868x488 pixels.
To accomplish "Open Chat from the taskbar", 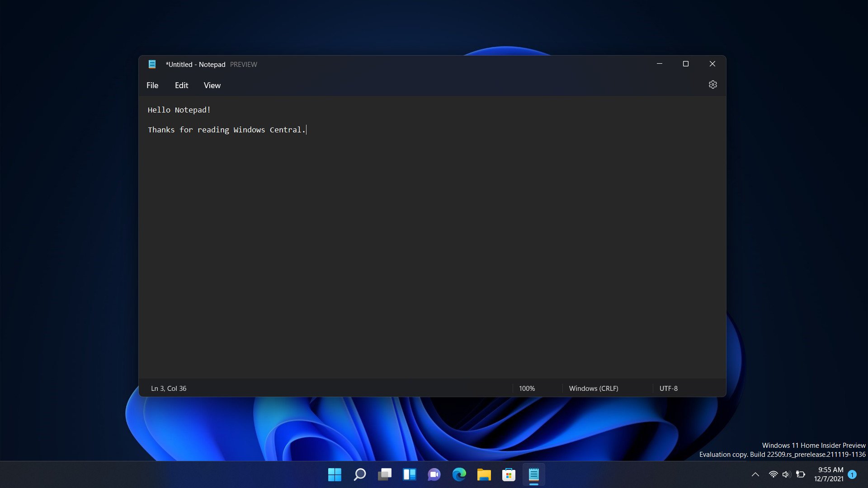I will (434, 474).
